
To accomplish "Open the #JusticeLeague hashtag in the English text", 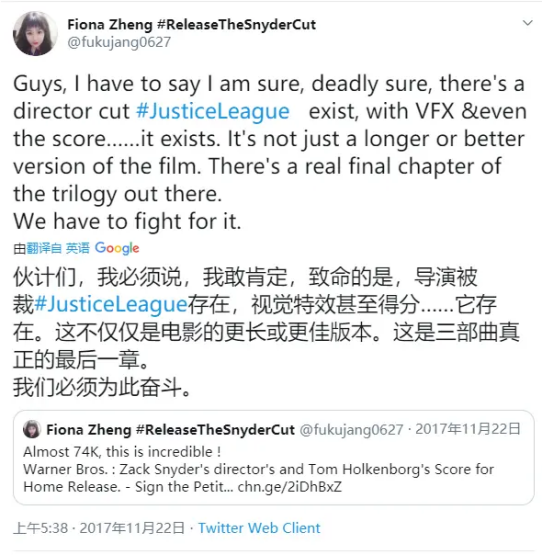I will point(213,111).
